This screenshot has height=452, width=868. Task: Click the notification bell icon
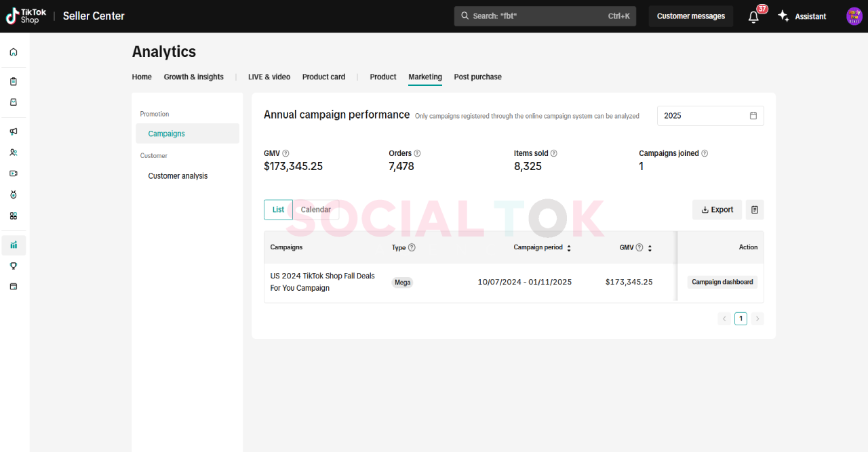click(x=753, y=17)
